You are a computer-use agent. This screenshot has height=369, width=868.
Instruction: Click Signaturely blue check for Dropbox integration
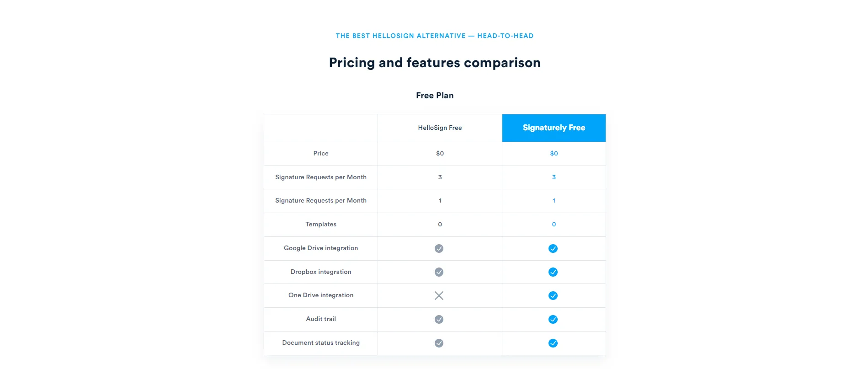point(553,272)
